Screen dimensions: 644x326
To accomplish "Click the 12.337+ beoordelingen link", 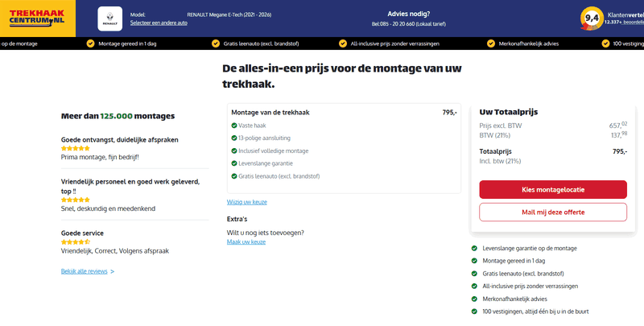I will click(x=624, y=23).
